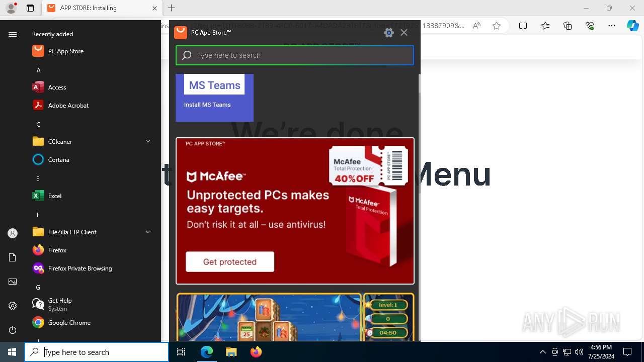Add page to favorites star
Viewport: 644px width, 362px height.
click(x=497, y=26)
